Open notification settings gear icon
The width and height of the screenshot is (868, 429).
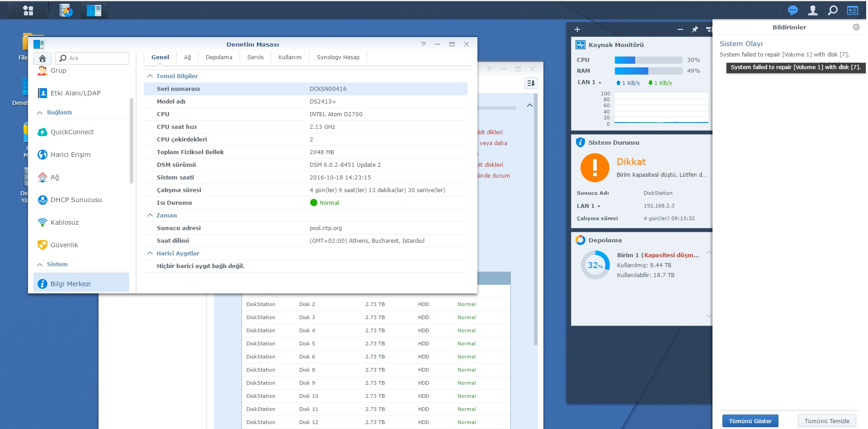pos(856,27)
